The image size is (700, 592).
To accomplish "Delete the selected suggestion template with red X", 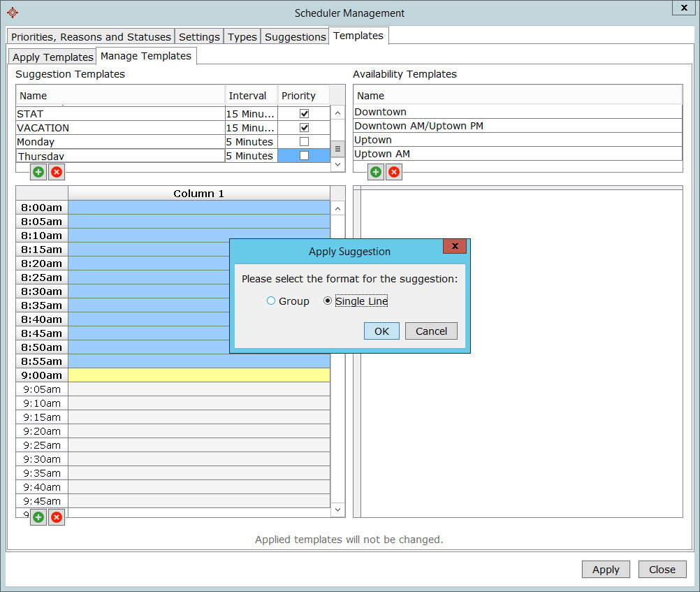I will coord(57,172).
